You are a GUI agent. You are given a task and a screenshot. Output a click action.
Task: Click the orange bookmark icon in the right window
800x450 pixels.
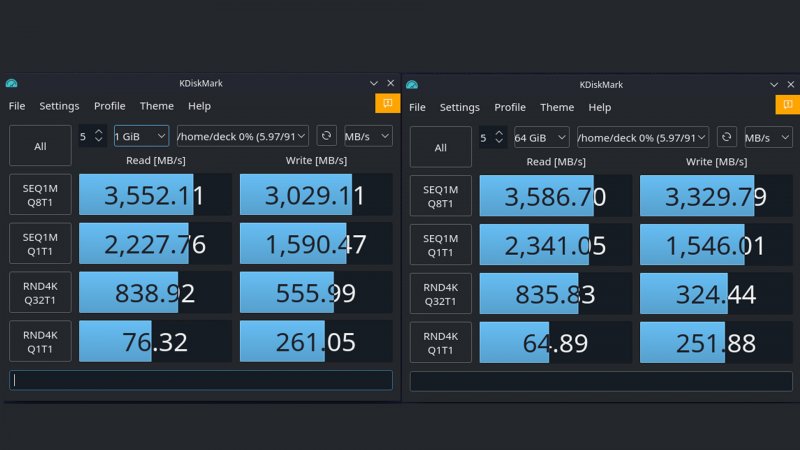pos(787,104)
